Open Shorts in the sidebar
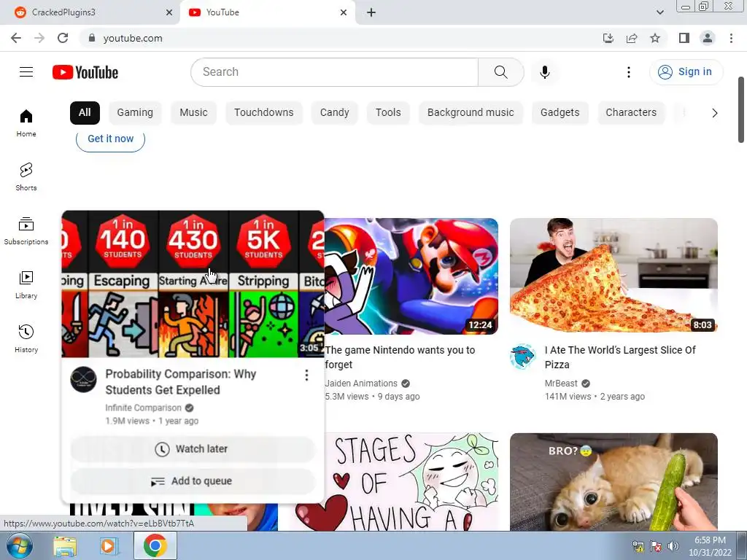The width and height of the screenshot is (747, 560). (26, 177)
